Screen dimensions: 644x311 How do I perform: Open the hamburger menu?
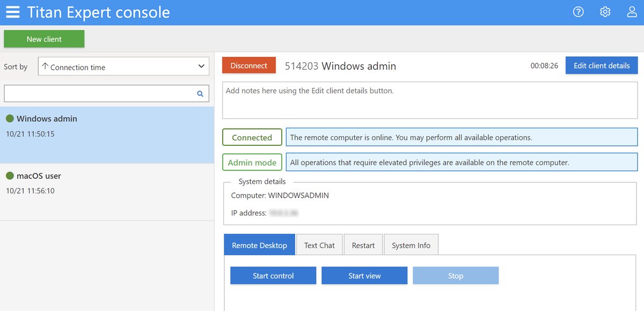point(13,12)
